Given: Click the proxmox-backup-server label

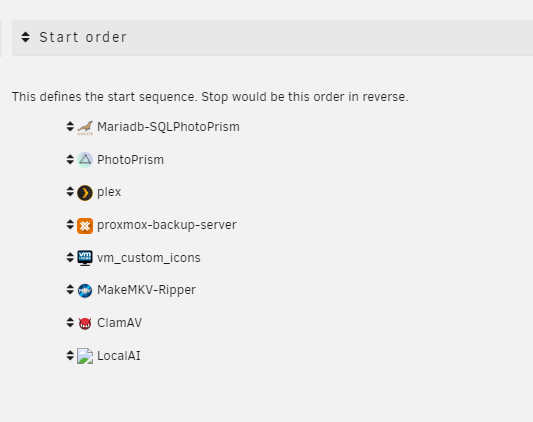Looking at the screenshot, I should pos(167,225).
